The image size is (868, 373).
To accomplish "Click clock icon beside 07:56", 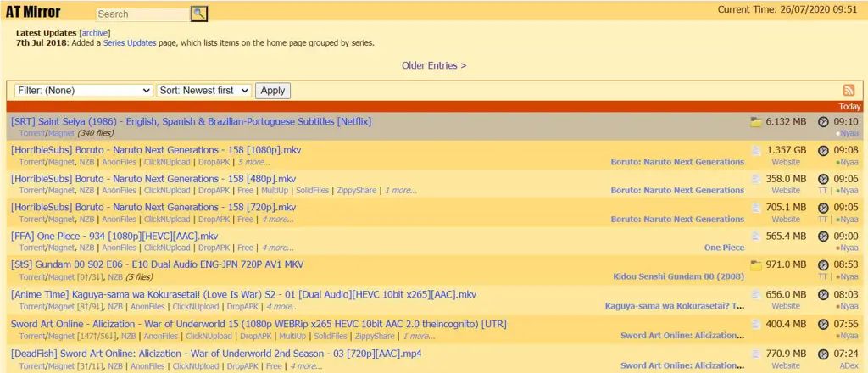I will point(823,324).
